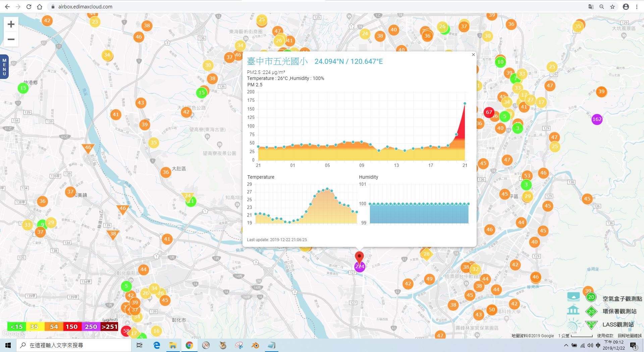Open the Chrome profile avatar
This screenshot has height=352, width=644.
[626, 7]
